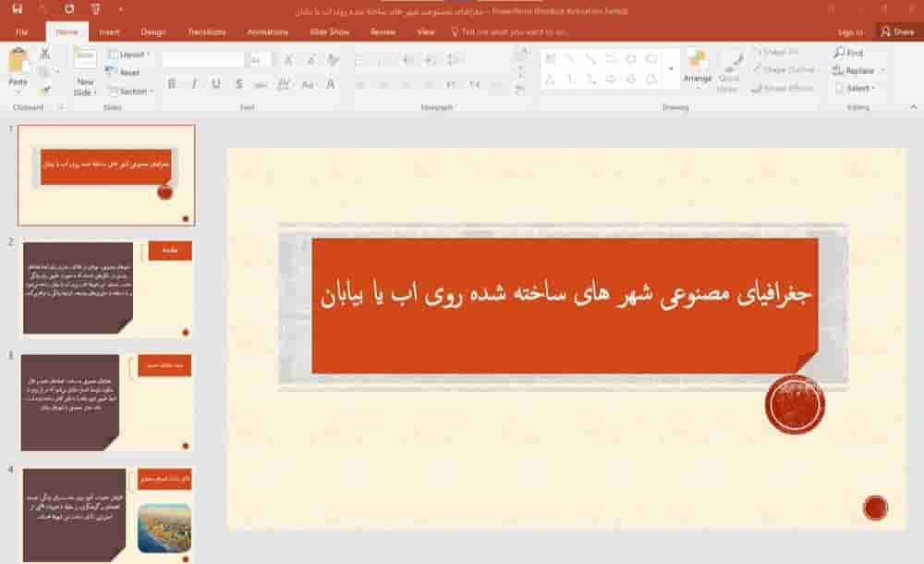Select the Right Arrow shape in gallery
The image size is (924, 564).
coord(611,80)
